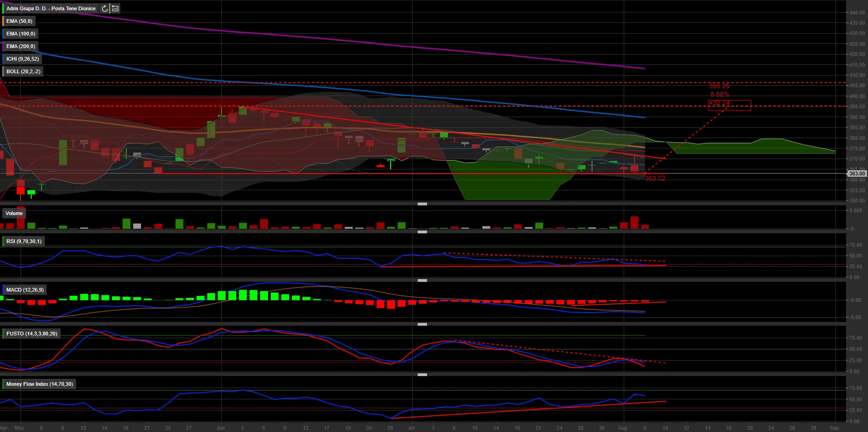Click the Volume panel label
Viewport: 868px width, 432px height.
[14, 213]
